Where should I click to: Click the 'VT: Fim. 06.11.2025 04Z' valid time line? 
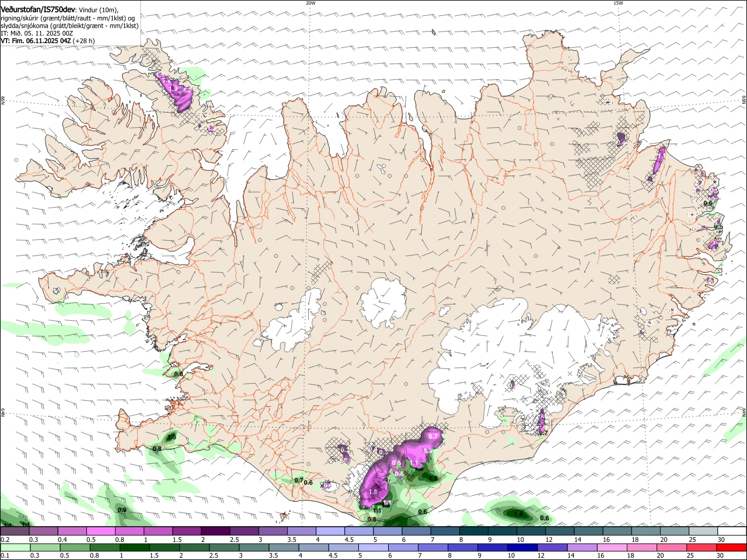pos(36,41)
